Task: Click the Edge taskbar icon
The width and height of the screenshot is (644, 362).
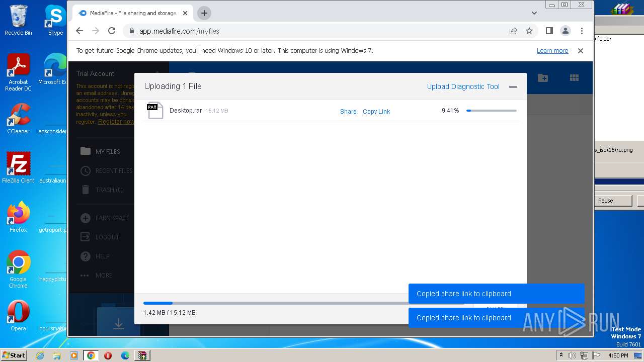Action: [125, 355]
